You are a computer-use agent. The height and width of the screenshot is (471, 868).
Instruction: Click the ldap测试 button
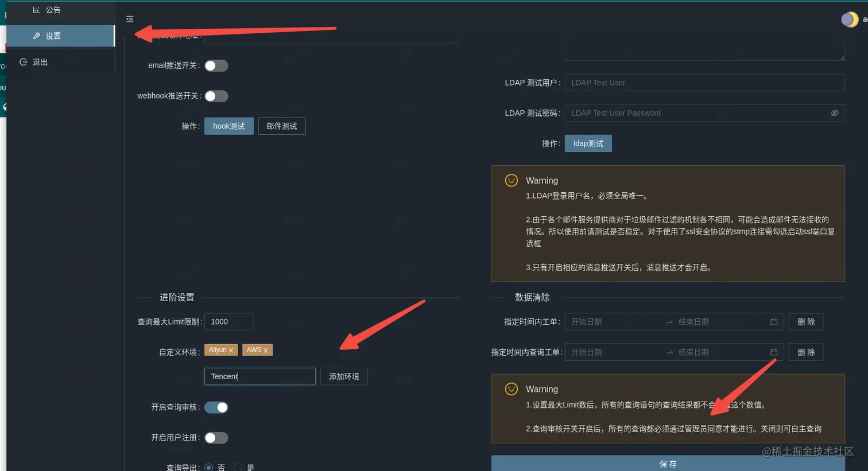[588, 143]
